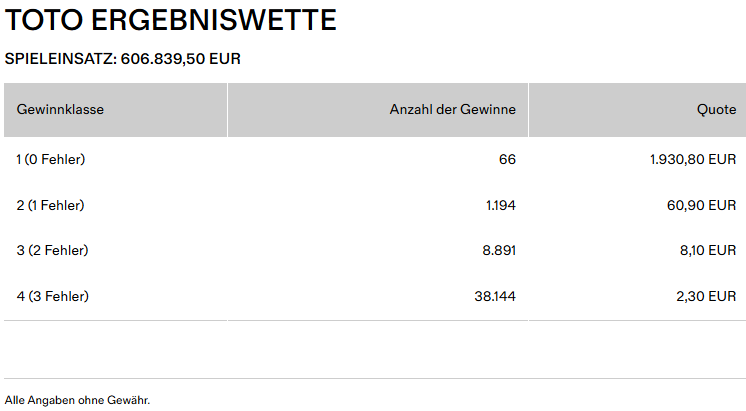The image size is (746, 411).
Task: Select the 1 (0 Fehler) row
Action: tap(51, 159)
